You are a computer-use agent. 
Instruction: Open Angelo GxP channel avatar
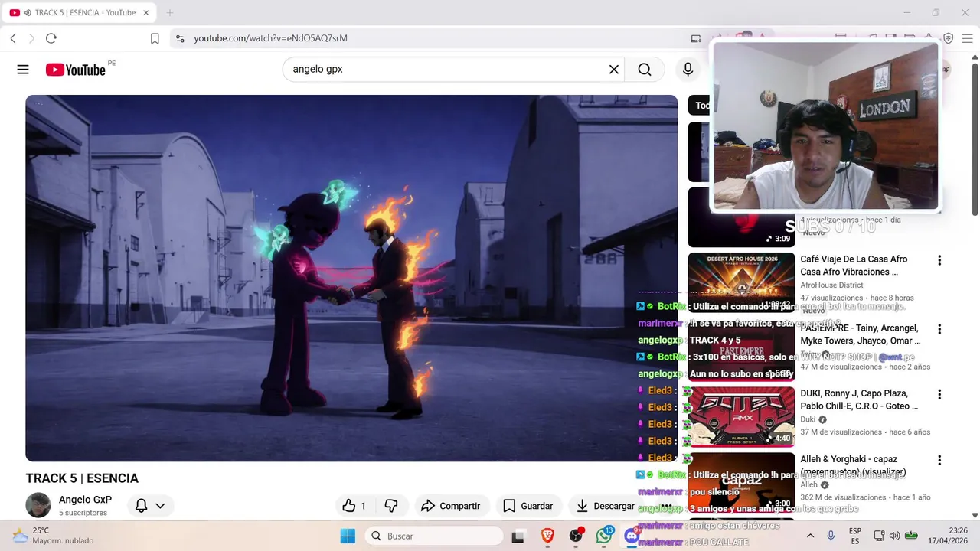(38, 505)
